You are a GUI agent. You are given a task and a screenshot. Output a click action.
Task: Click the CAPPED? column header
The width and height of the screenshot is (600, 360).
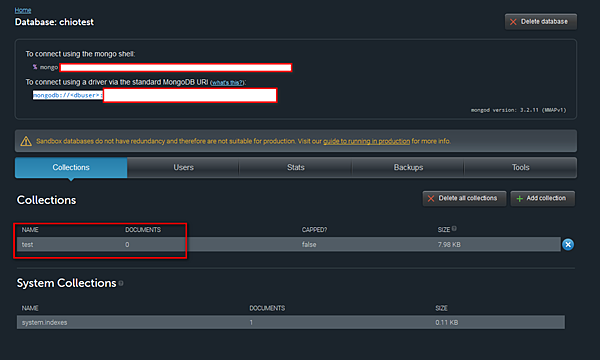coord(314,230)
